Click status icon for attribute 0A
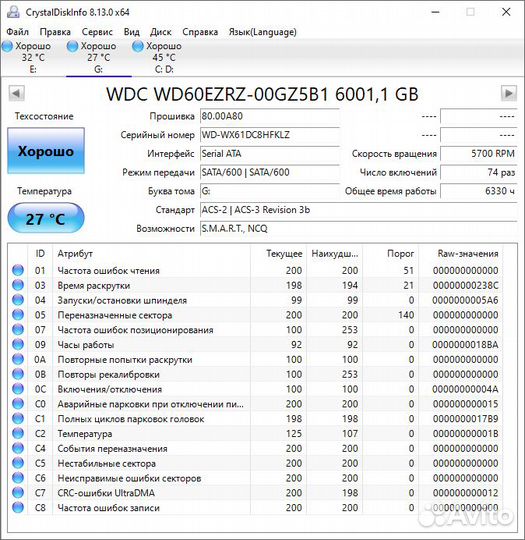This screenshot has height=540, width=525. pyautogui.click(x=18, y=359)
